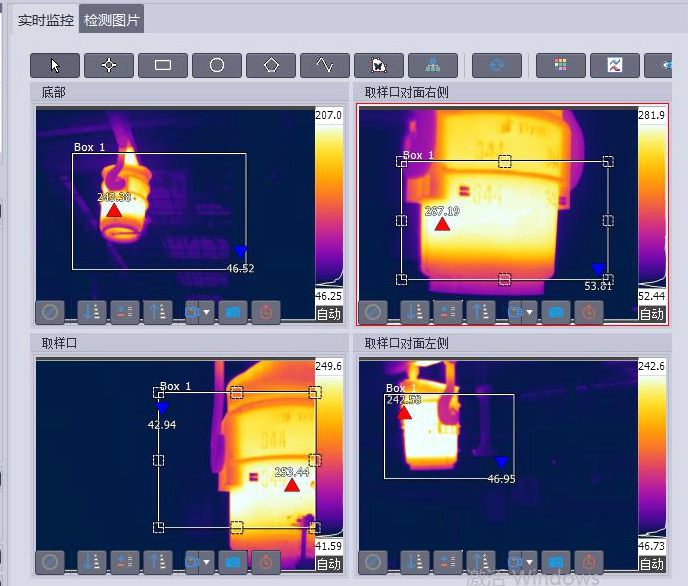
Task: Click the refresh sync icon in toolbar
Action: tap(497, 65)
